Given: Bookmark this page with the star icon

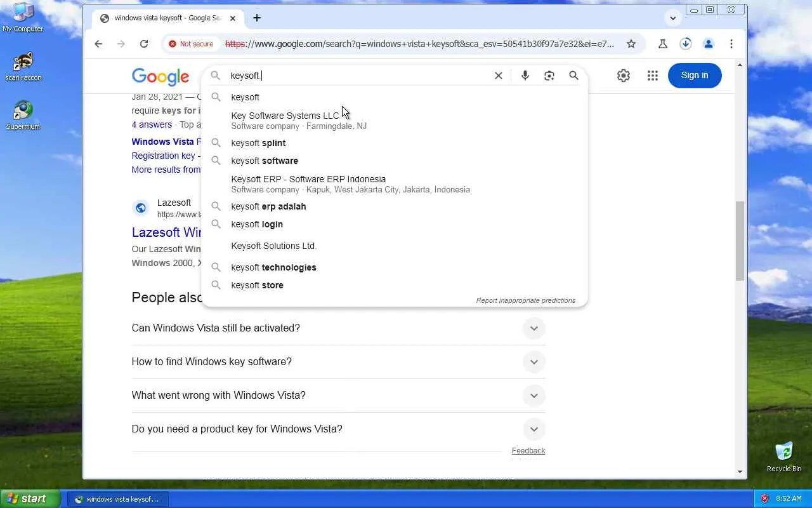Looking at the screenshot, I should pos(631,44).
